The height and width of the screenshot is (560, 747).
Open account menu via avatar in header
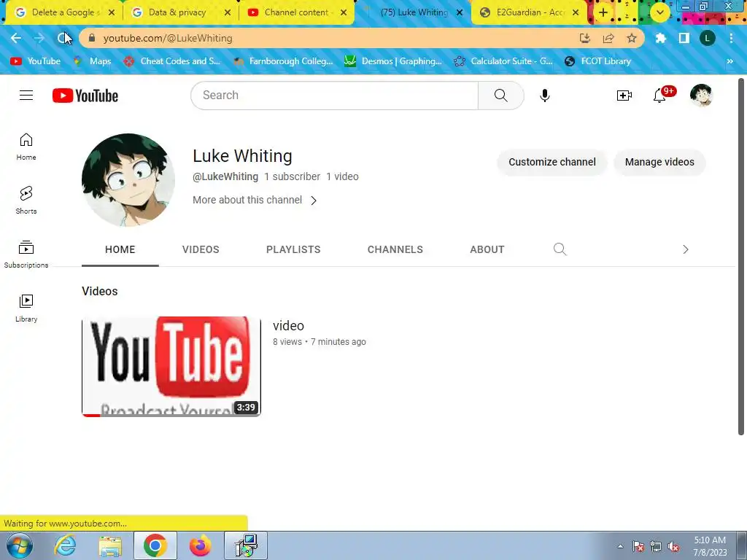pyautogui.click(x=701, y=95)
